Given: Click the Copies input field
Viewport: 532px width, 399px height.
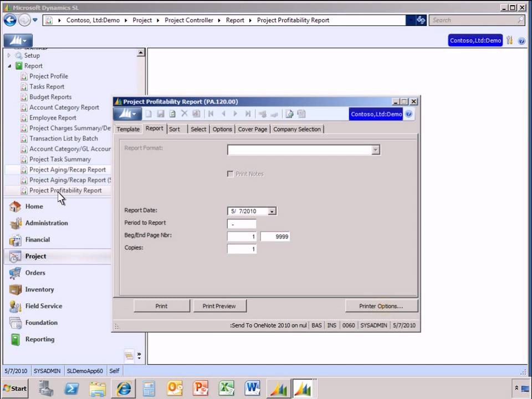Looking at the screenshot, I should 242,249.
